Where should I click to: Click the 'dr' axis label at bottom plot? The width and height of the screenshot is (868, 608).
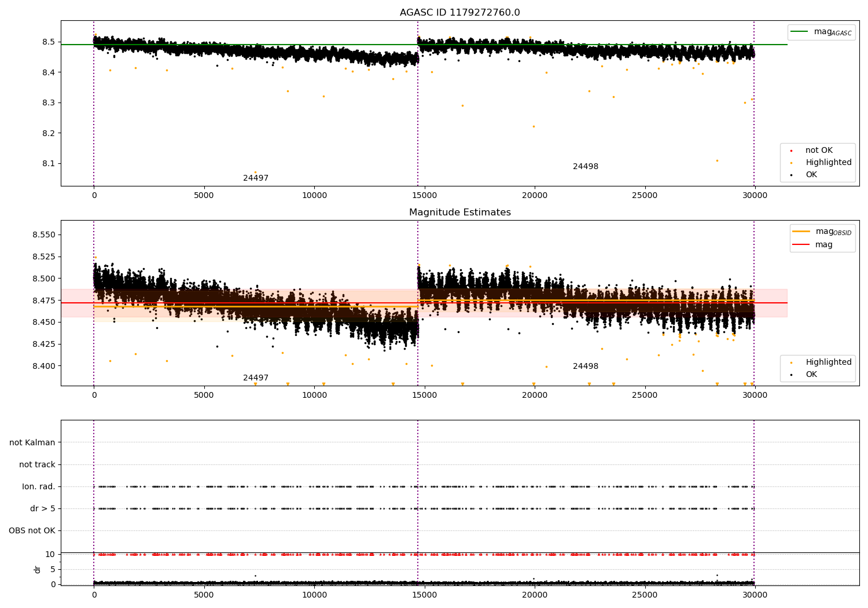[x=38, y=569]
